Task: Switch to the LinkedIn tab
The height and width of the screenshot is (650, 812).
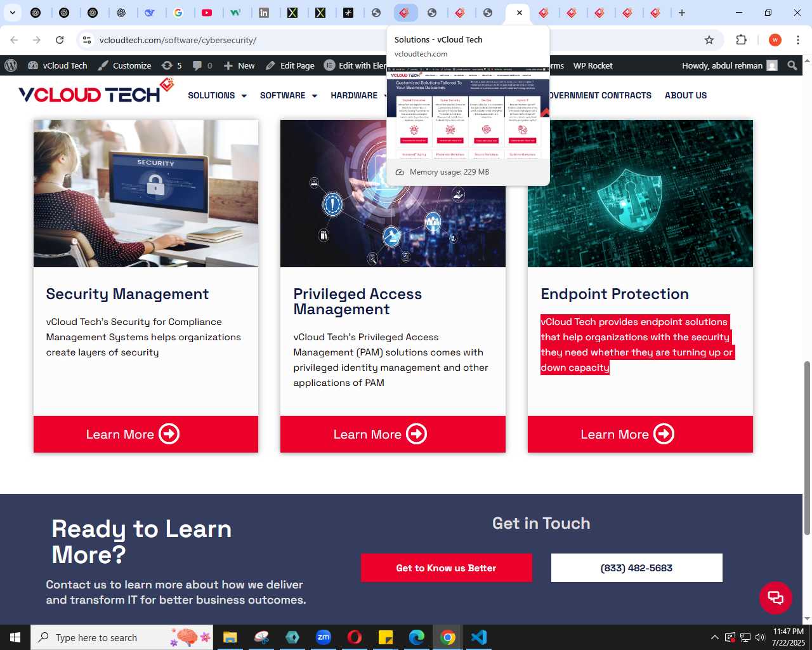Action: [264, 13]
